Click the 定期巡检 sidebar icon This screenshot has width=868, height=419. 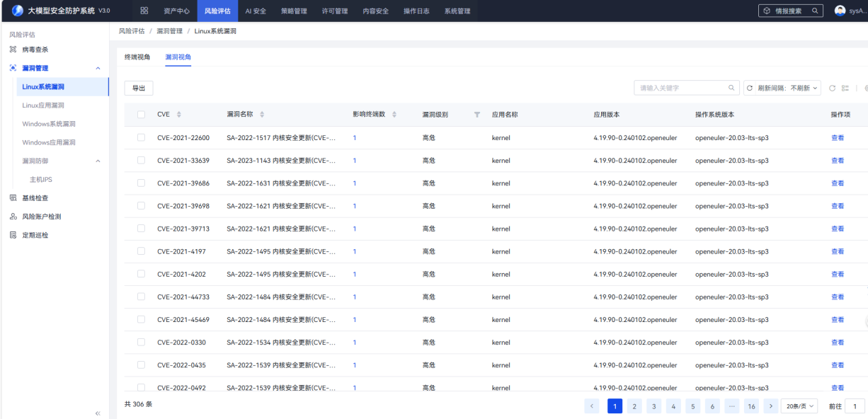(13, 235)
